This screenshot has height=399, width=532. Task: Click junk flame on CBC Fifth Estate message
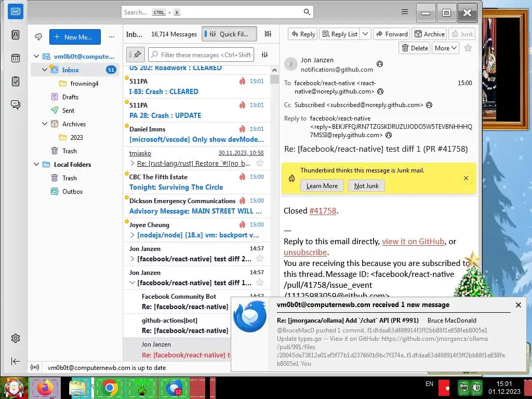[x=242, y=177]
